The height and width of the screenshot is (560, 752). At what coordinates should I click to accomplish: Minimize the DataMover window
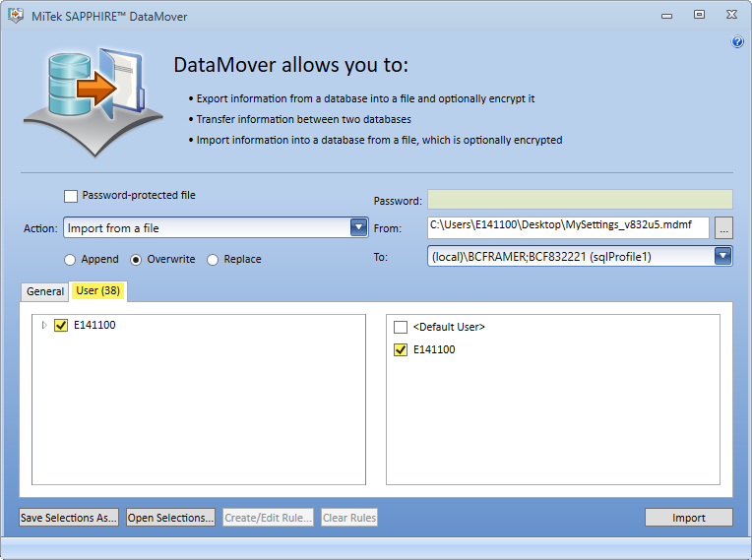point(666,16)
